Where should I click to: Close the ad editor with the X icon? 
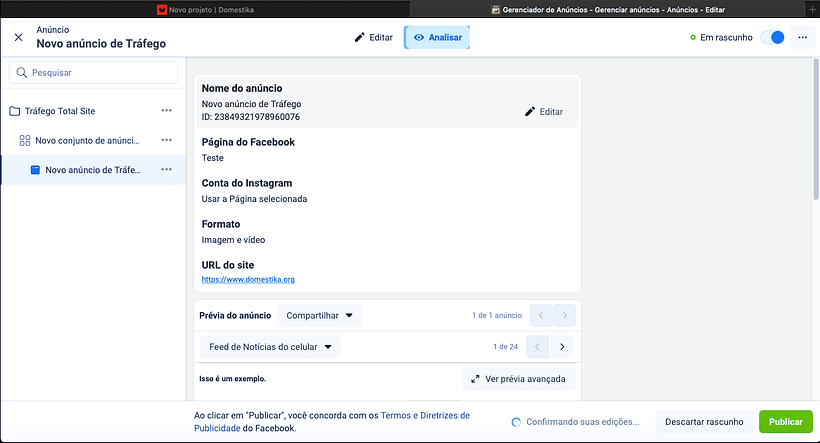[x=18, y=37]
